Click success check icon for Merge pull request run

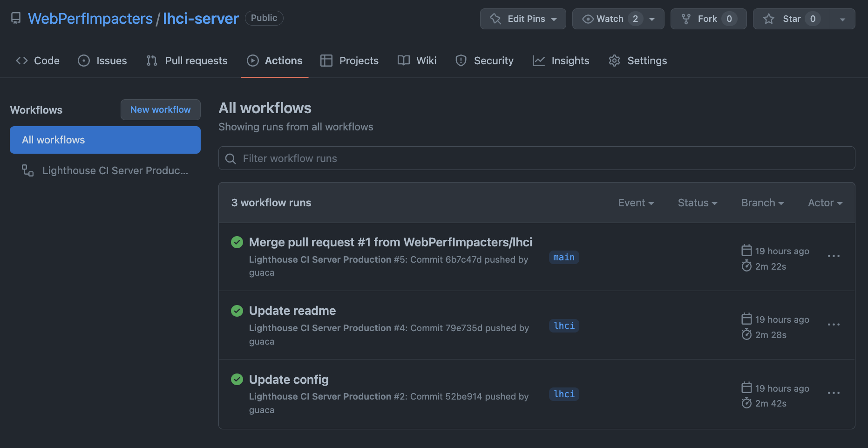pos(237,242)
